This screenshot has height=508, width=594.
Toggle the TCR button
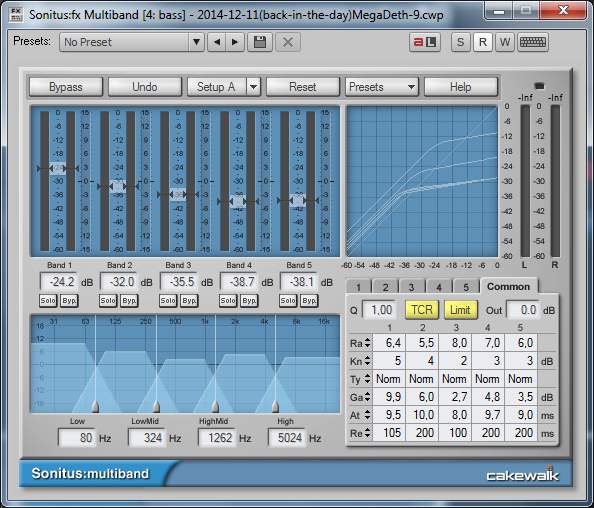point(422,310)
